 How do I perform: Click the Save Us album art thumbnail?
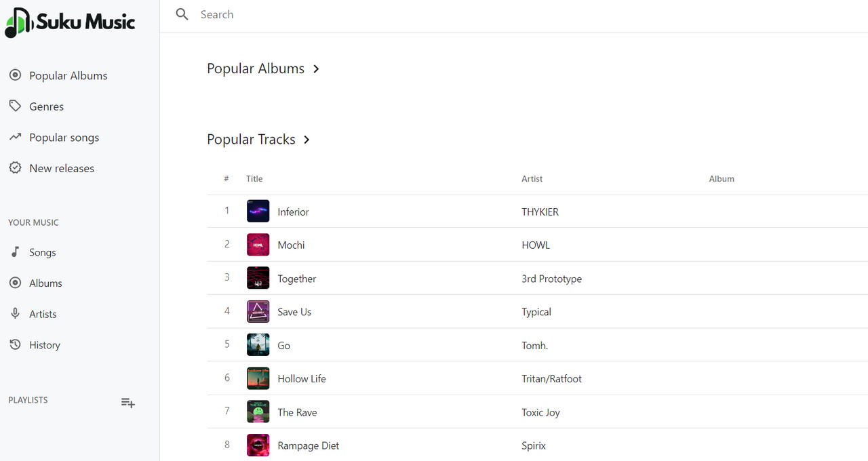point(258,312)
